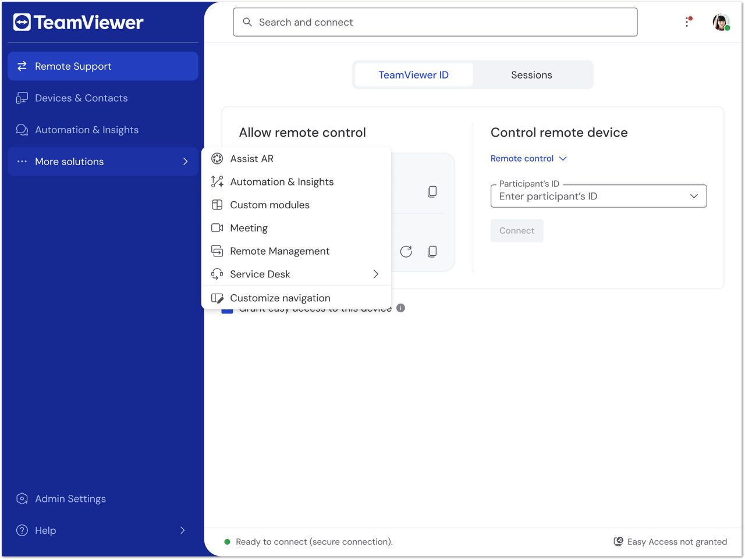Click the Connect button
745x560 pixels.
(x=517, y=231)
